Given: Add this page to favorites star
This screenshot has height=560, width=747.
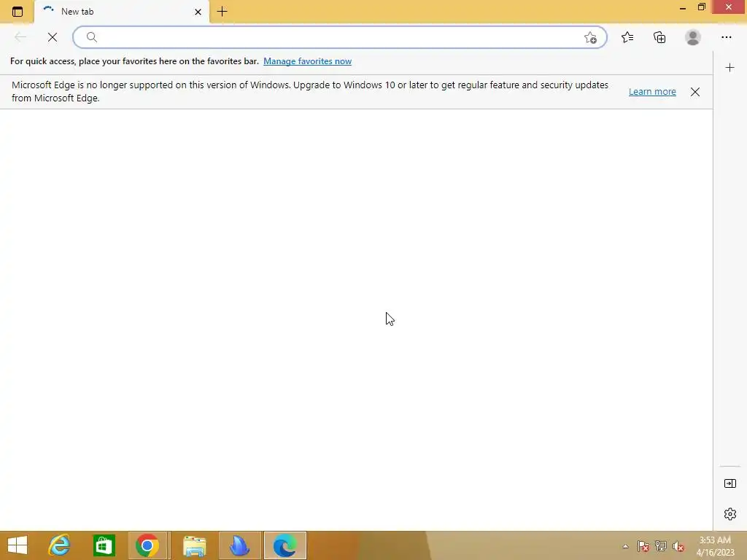Looking at the screenshot, I should (x=590, y=38).
